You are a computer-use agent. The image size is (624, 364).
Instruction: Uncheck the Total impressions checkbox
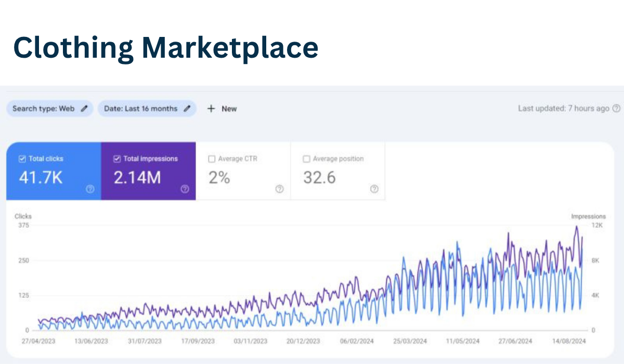pyautogui.click(x=117, y=159)
